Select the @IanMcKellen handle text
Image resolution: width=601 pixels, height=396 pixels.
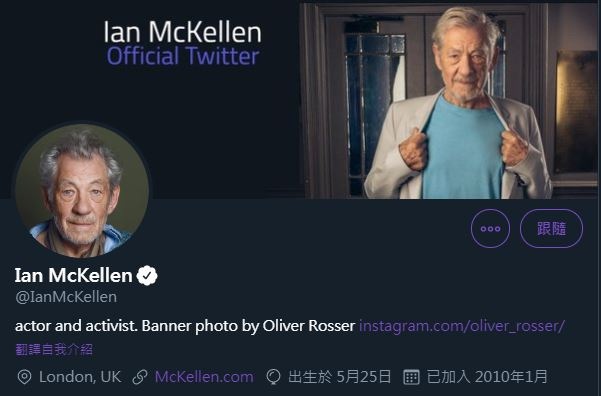tap(66, 297)
